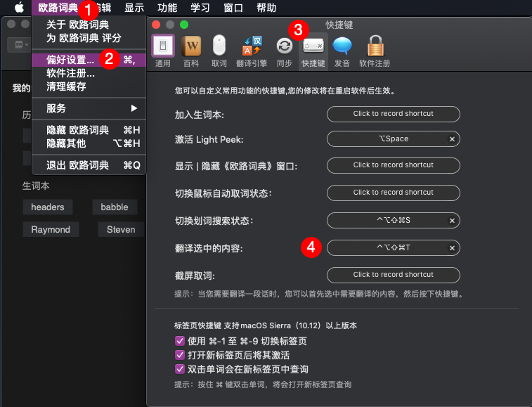
Task: Open the 窗口 menu
Action: pyautogui.click(x=233, y=8)
